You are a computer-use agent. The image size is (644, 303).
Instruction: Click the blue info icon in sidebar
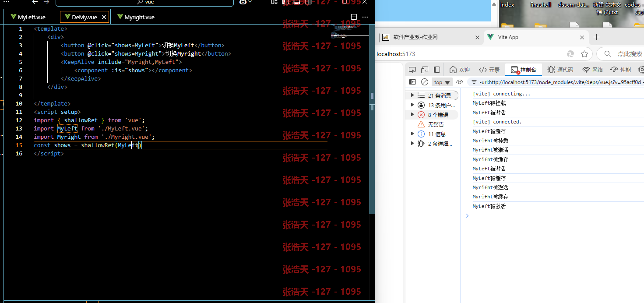coord(421,134)
